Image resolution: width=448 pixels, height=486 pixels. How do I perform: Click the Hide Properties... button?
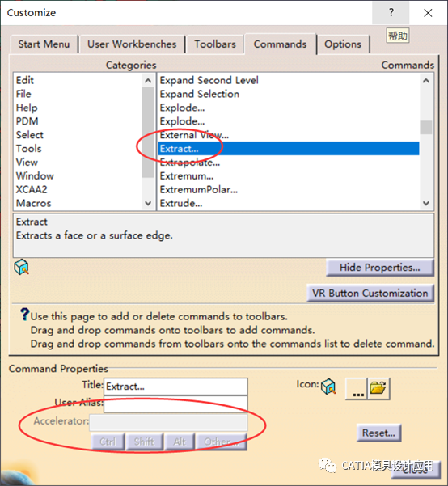380,268
